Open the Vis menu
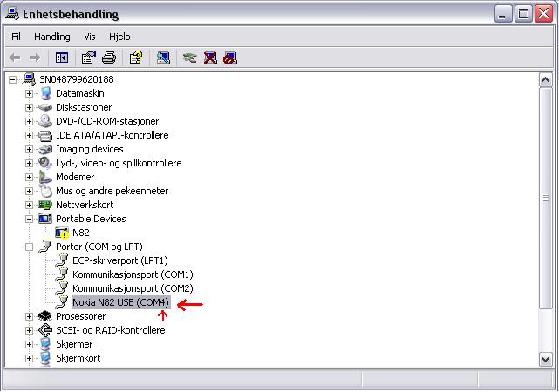Image resolution: width=559 pixels, height=392 pixels. pyautogui.click(x=90, y=37)
